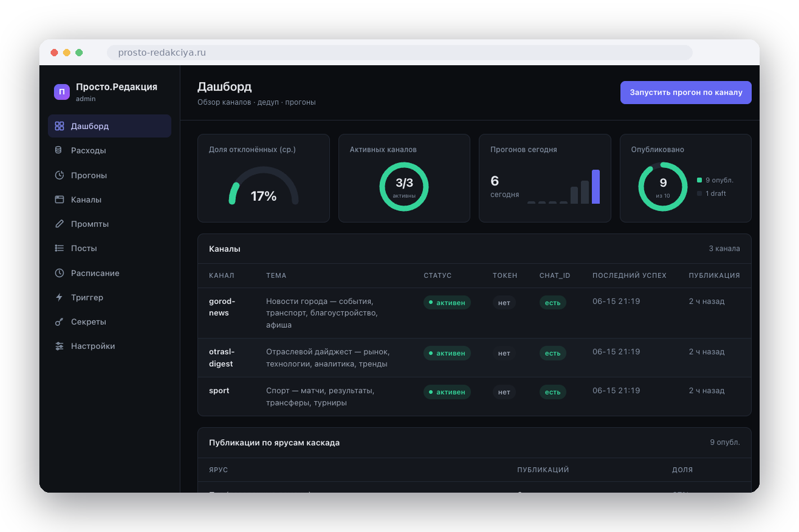Click the 3/3 active channels ring
Screen dimensions: 799x532
point(404,187)
